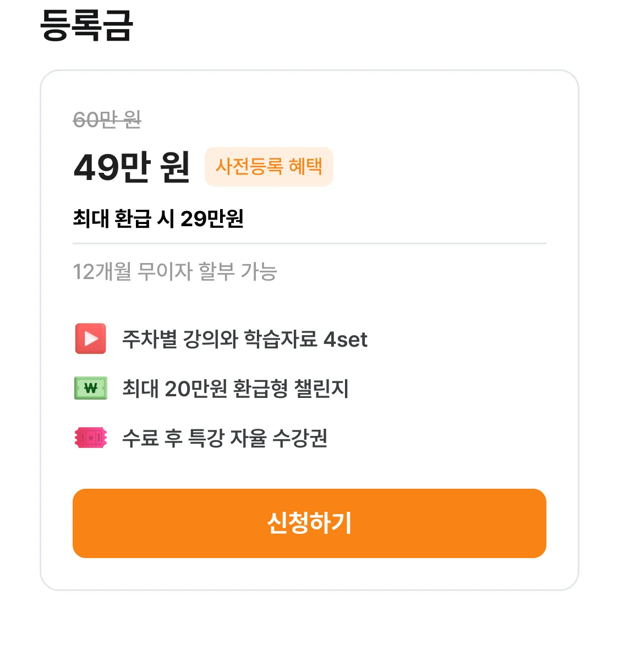The height and width of the screenshot is (672, 619).
Task: Select the 학습자료 word
Action: (x=281, y=339)
